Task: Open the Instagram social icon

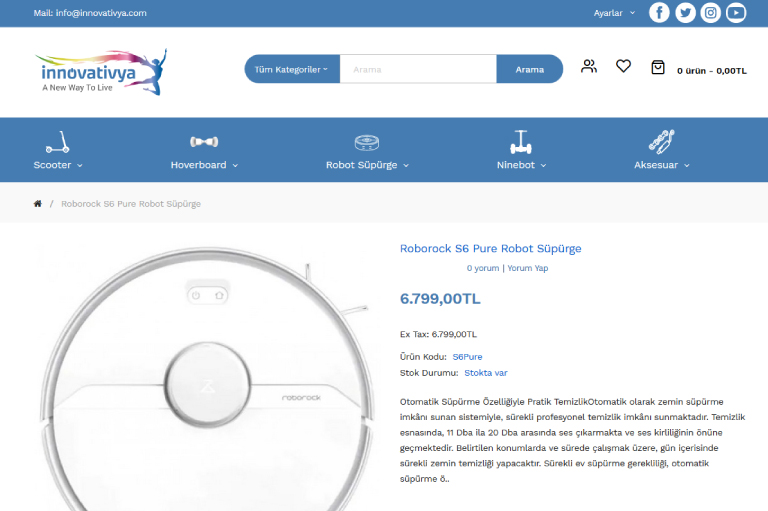Action: (711, 13)
